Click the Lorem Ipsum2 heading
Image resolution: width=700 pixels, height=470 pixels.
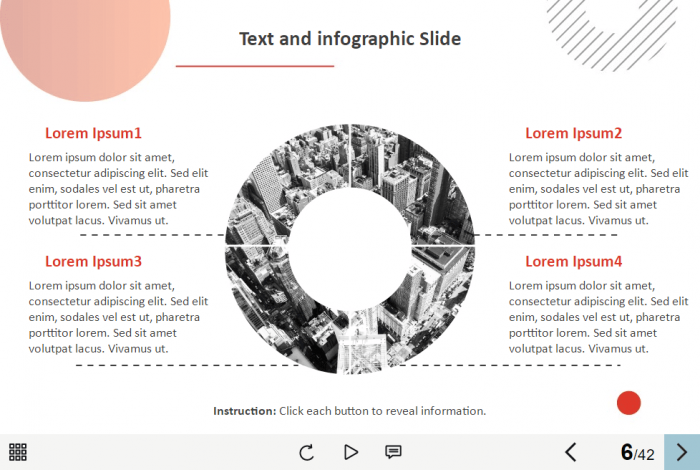coord(573,133)
